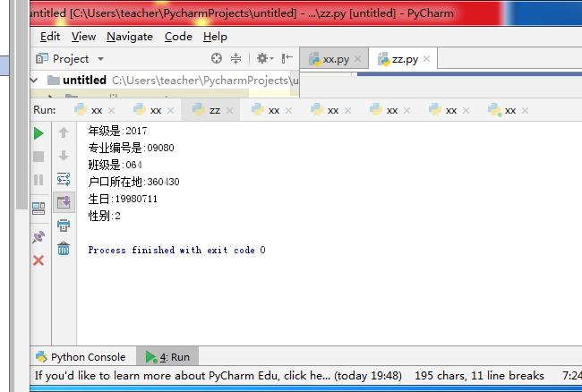
Task: Open the Code menu
Action: coord(178,37)
